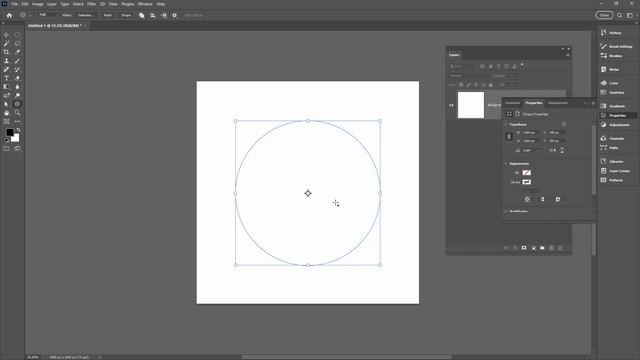Select the Path Selection arrow tool

(x=6, y=104)
